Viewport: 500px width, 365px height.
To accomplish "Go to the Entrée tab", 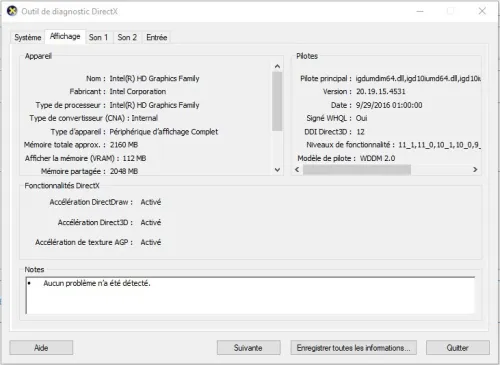I will point(156,37).
